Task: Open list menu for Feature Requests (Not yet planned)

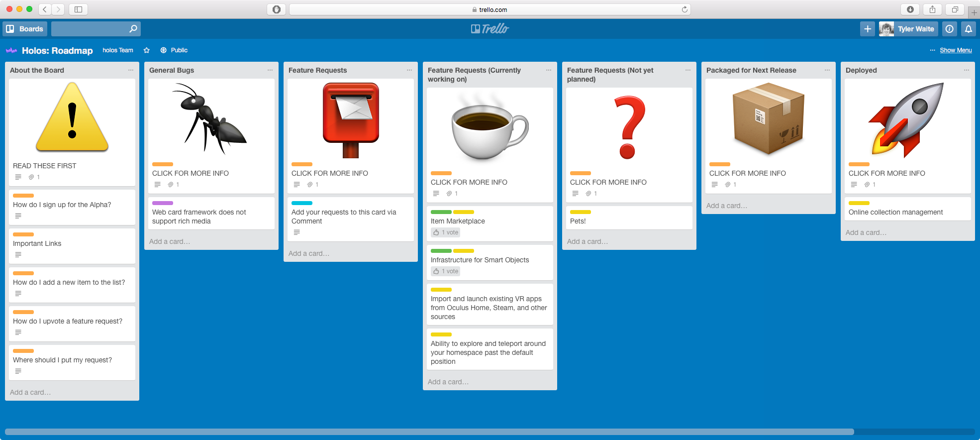Action: pos(688,70)
